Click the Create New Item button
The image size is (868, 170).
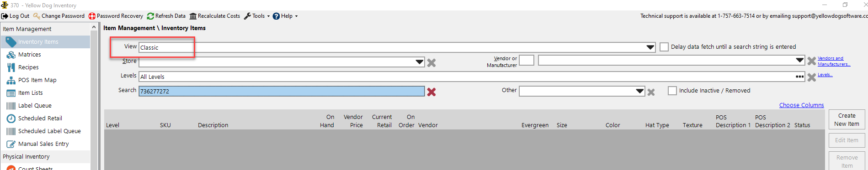point(847,119)
